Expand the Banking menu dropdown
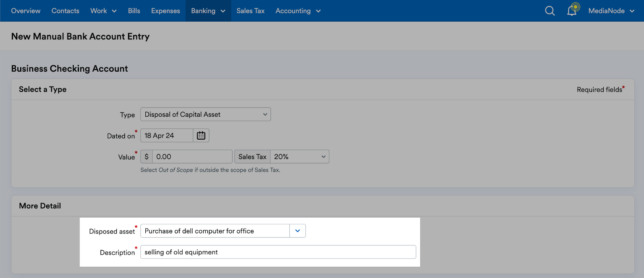 [x=208, y=11]
